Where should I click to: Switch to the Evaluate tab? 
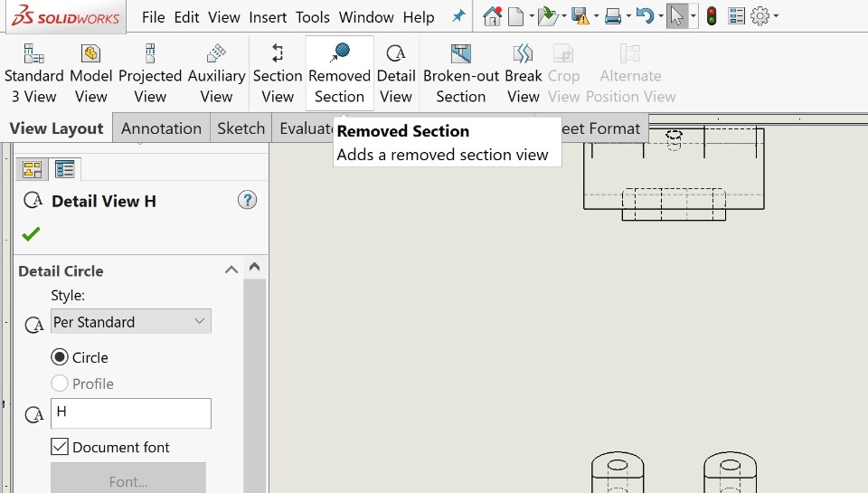click(x=305, y=128)
